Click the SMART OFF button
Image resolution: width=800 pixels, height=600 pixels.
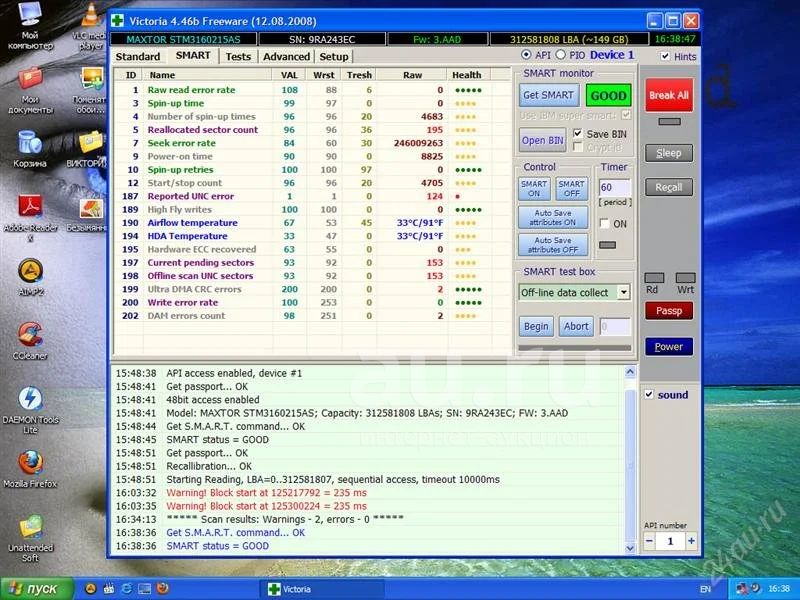tap(571, 188)
